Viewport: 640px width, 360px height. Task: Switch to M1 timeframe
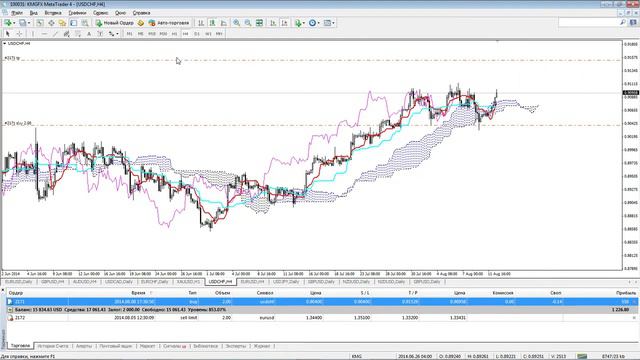(x=129, y=34)
